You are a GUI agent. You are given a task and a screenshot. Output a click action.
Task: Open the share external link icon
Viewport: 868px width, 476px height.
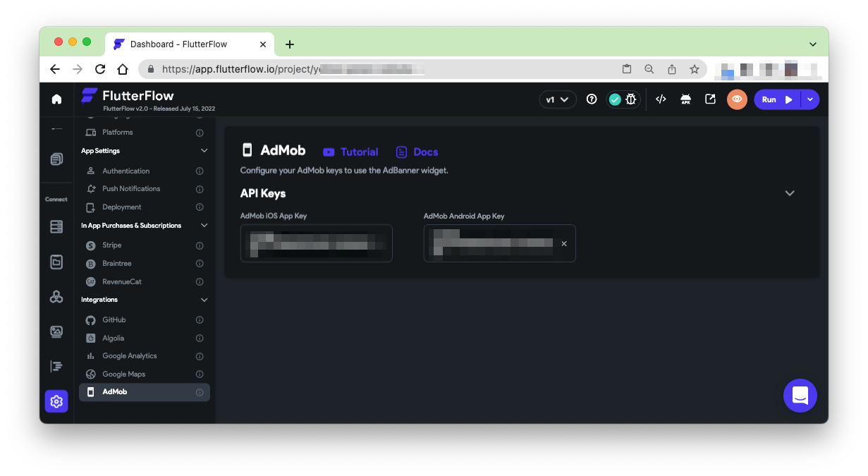click(710, 99)
